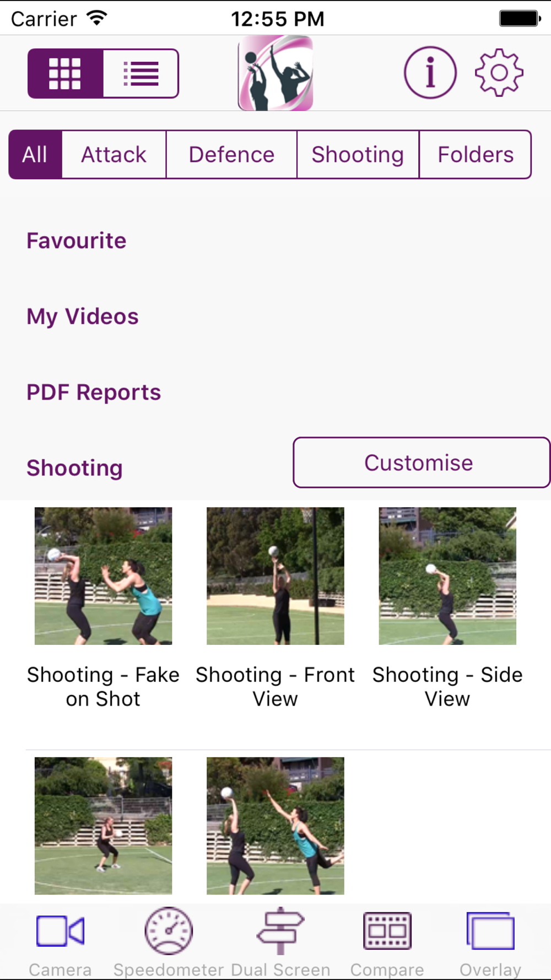Open the Compare tool
The image size is (551, 980).
(x=387, y=942)
